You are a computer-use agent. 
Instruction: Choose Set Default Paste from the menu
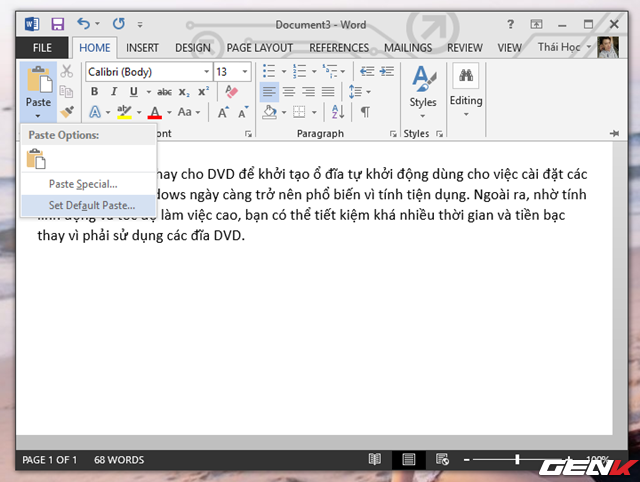pos(88,205)
